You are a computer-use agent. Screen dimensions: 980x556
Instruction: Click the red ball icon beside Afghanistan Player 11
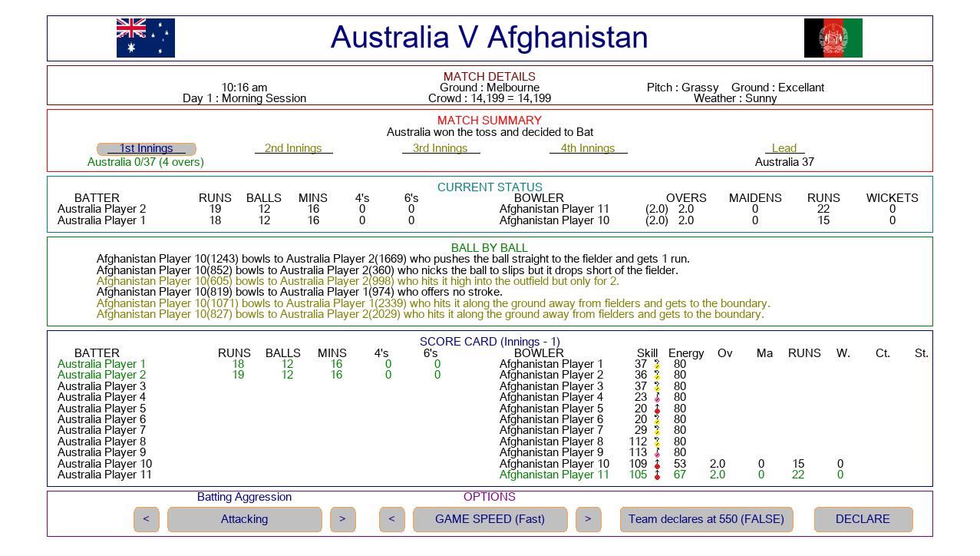coord(657,475)
